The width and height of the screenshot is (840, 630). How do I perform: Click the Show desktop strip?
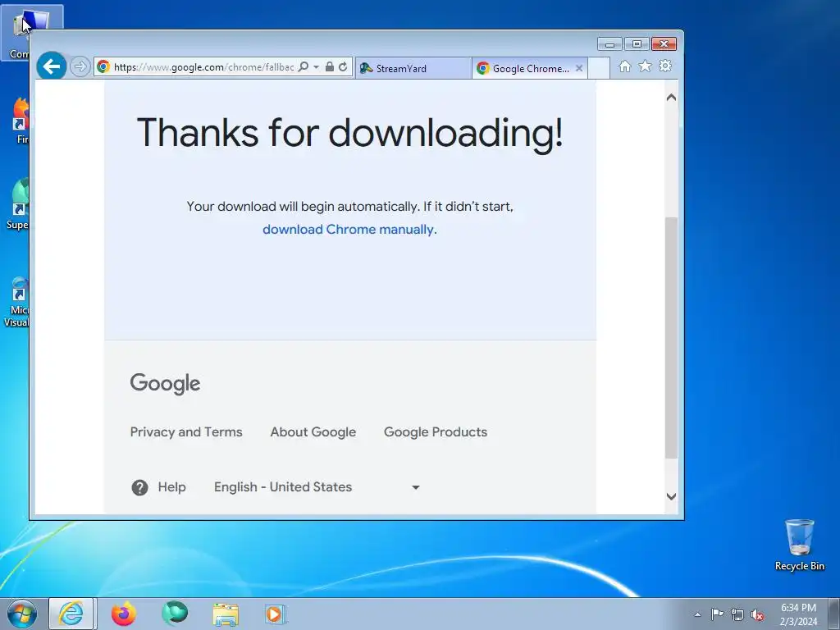coord(834,614)
